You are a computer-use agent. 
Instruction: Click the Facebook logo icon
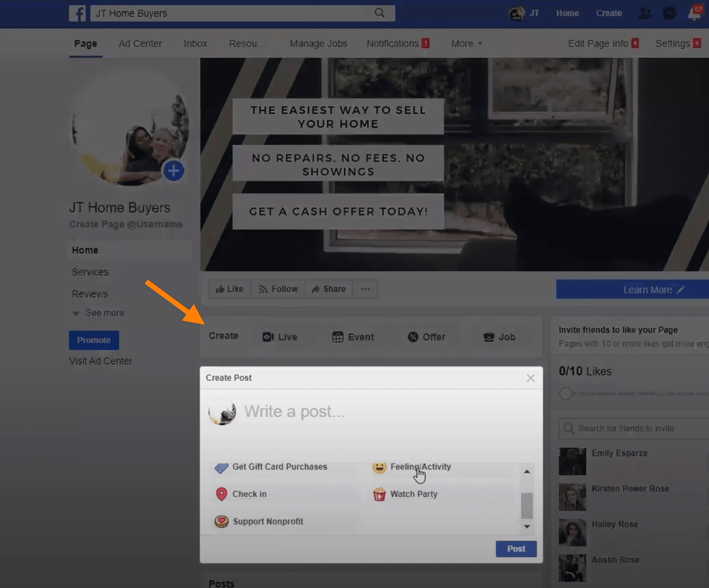tap(77, 13)
